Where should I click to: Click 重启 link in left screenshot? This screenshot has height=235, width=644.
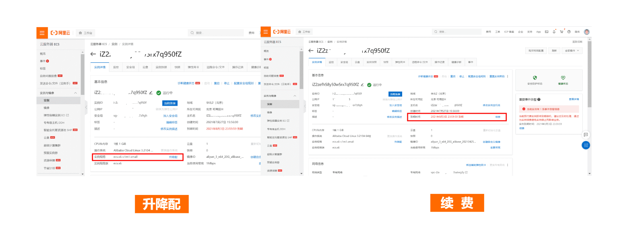(x=217, y=83)
